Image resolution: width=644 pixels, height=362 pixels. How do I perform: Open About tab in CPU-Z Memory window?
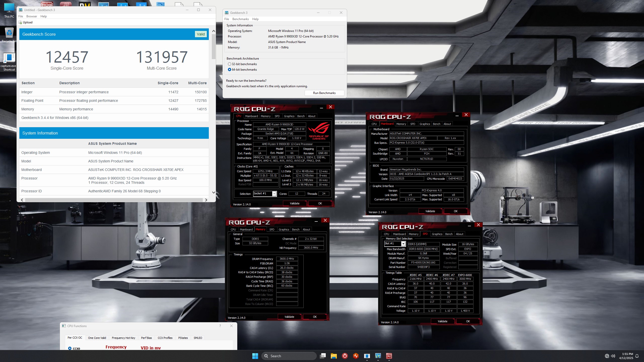pyautogui.click(x=306, y=230)
